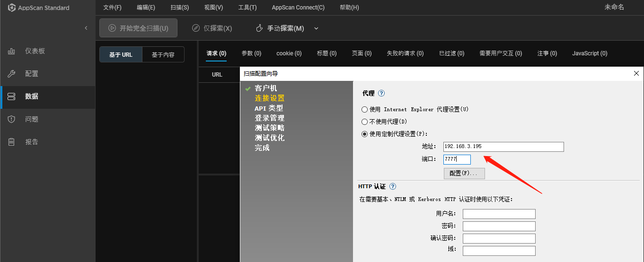Viewport: 644px width, 262px height.
Task: Open the 工具(T) menu
Action: pyautogui.click(x=247, y=8)
